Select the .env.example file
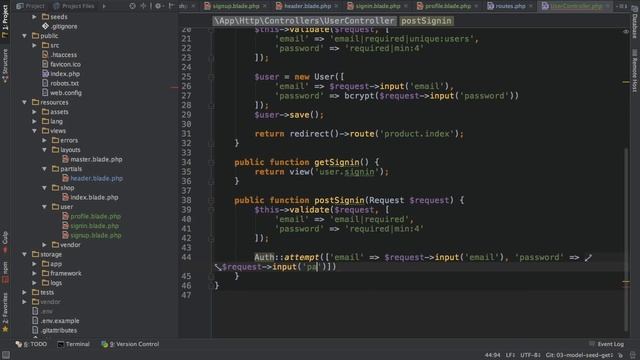 56,321
